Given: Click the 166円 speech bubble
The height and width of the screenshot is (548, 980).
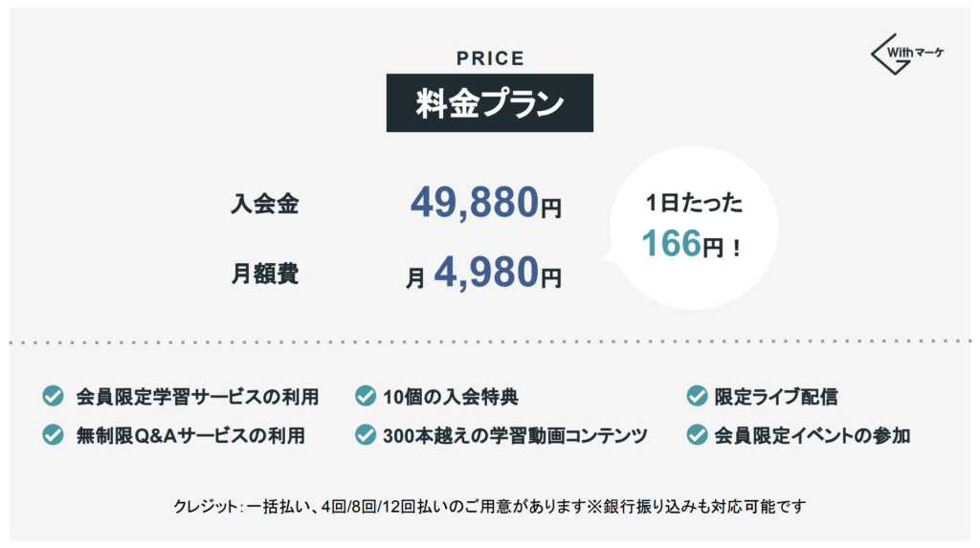Looking at the screenshot, I should 693,228.
